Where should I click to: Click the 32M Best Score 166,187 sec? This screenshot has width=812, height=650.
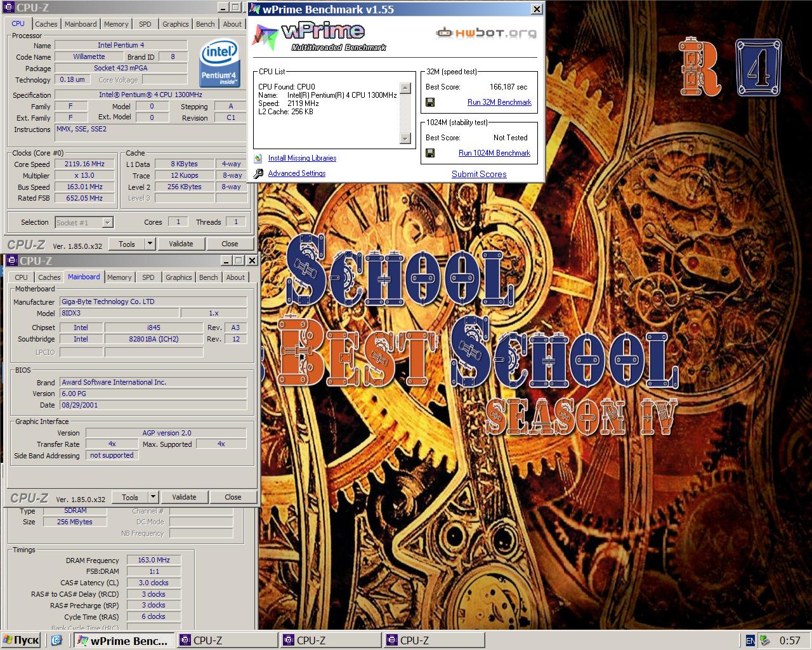[x=509, y=87]
